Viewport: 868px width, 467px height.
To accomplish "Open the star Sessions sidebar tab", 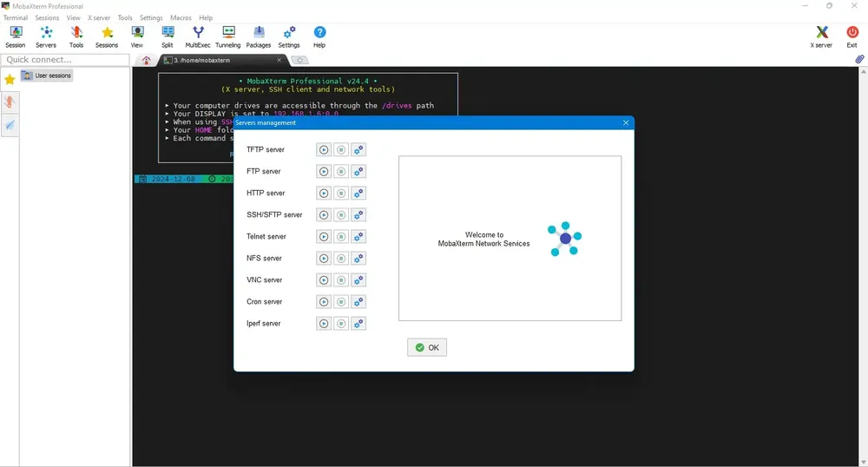I will pos(10,80).
